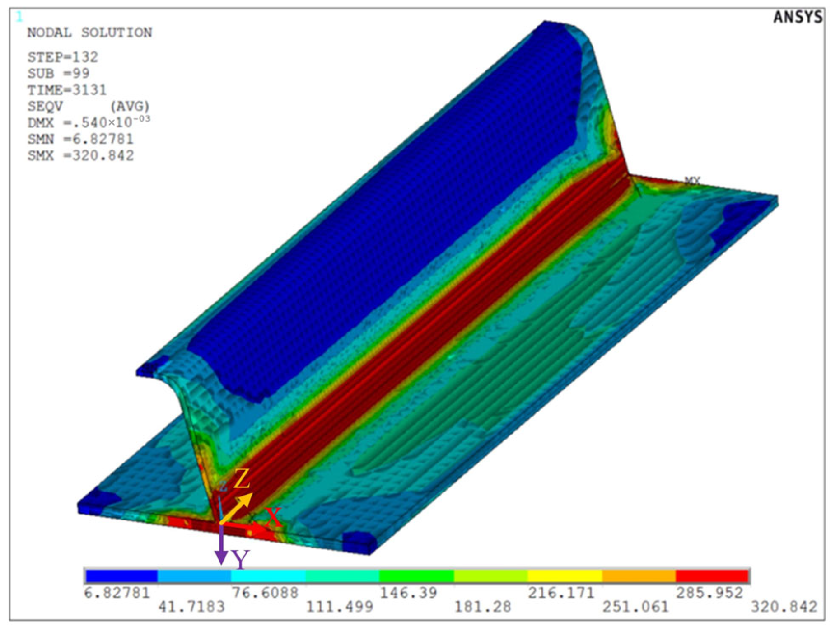Click the SMN =6.82781 label
The image size is (840, 632).
point(80,139)
